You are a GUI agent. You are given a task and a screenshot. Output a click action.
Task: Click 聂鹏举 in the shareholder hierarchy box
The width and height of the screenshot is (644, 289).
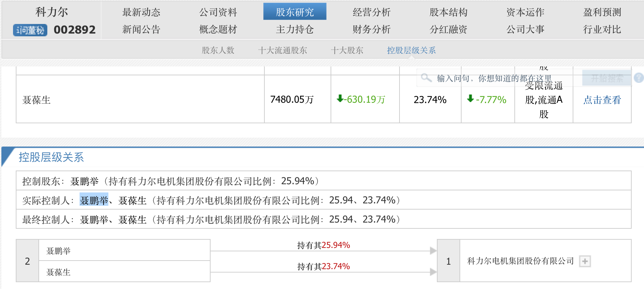[x=58, y=251]
